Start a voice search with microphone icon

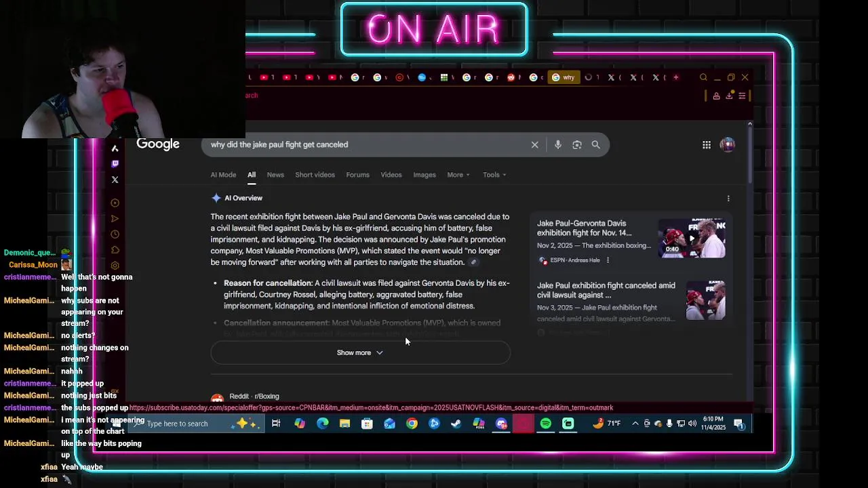557,144
